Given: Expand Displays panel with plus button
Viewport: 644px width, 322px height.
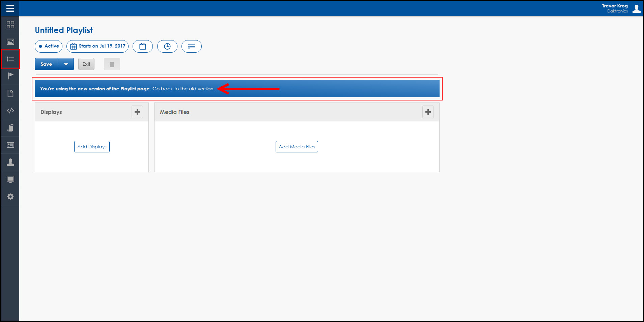Looking at the screenshot, I should click(x=137, y=112).
